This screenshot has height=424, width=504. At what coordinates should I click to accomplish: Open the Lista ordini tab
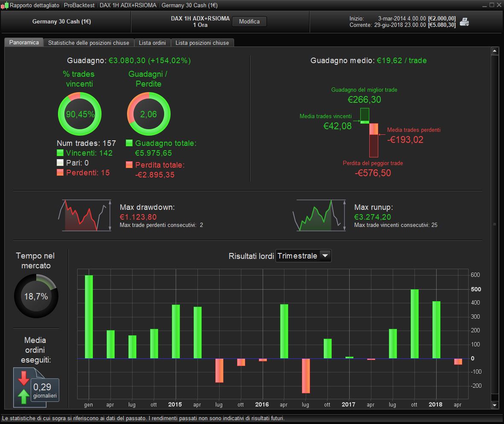click(x=152, y=43)
